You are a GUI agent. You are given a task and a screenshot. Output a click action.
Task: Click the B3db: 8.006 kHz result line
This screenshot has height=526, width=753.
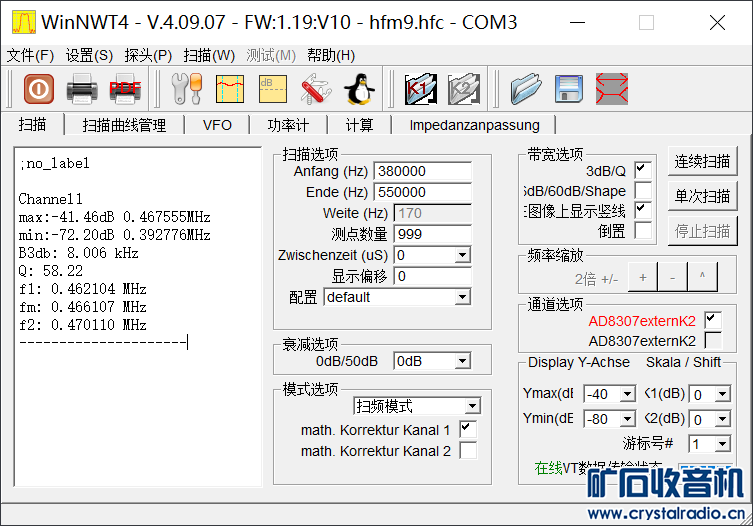[x=79, y=253]
